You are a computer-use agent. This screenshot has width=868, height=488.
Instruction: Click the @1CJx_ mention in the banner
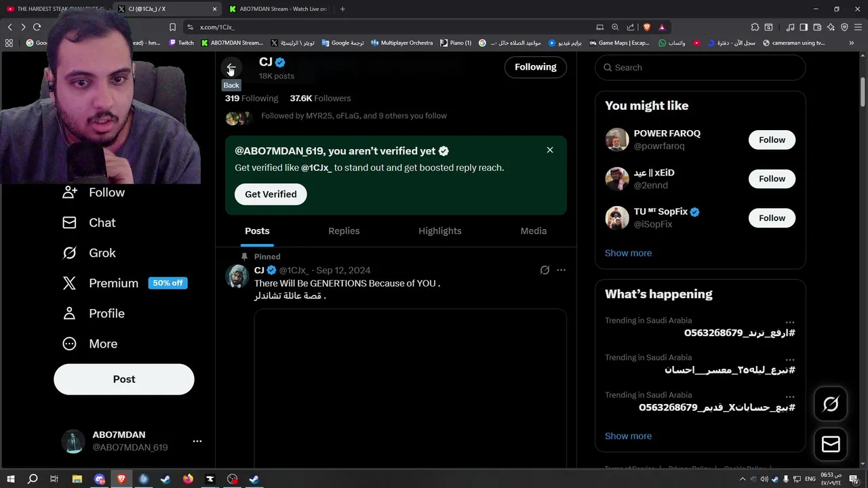click(x=317, y=168)
